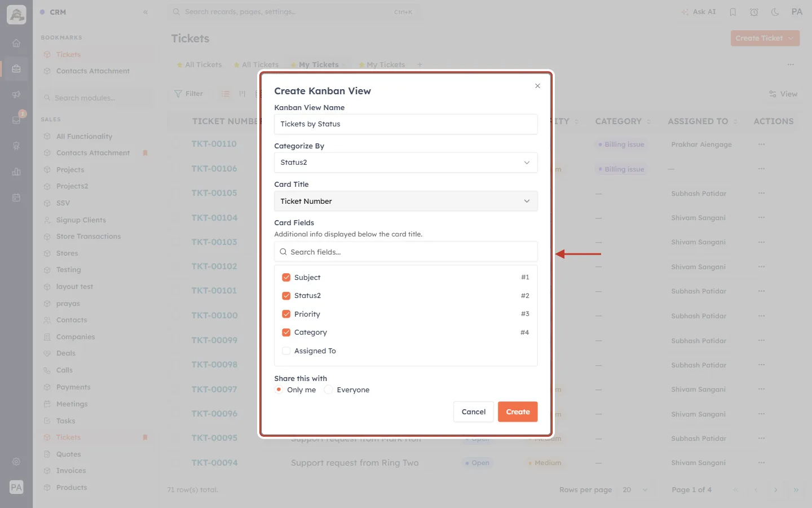This screenshot has width=812, height=508.
Task: Open the megaphone icon in left rail
Action: (16, 94)
